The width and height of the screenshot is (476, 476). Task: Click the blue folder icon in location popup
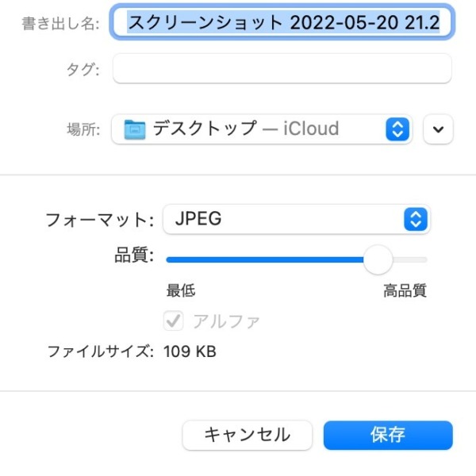click(x=135, y=129)
